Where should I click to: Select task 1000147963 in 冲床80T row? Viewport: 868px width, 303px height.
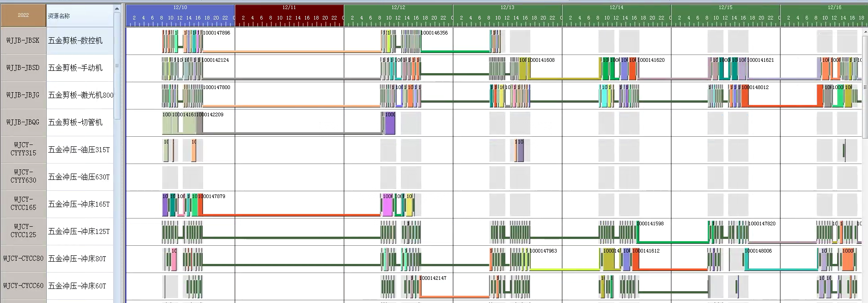tap(543, 251)
